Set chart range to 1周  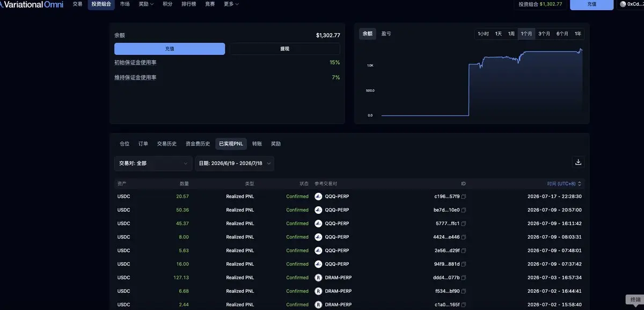511,34
